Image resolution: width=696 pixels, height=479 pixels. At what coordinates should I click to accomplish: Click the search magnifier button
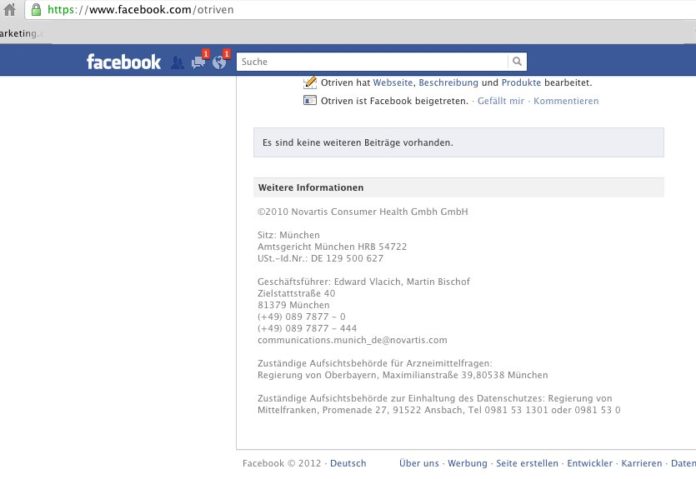point(517,61)
